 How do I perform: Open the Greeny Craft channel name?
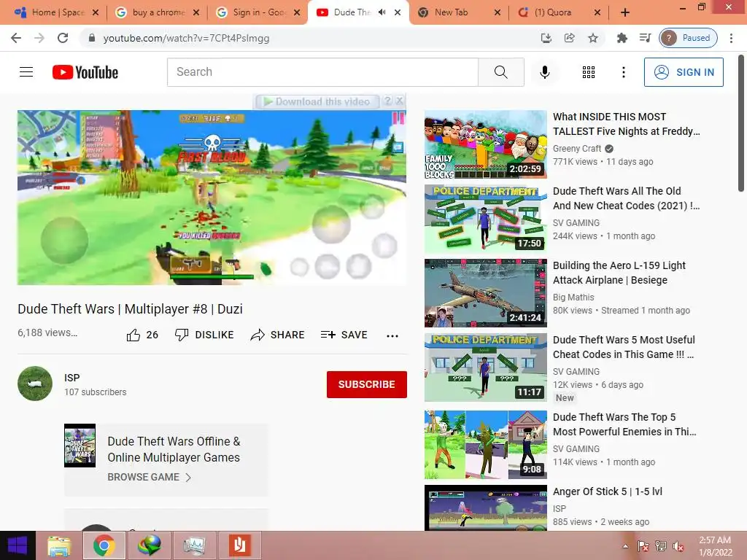point(577,149)
